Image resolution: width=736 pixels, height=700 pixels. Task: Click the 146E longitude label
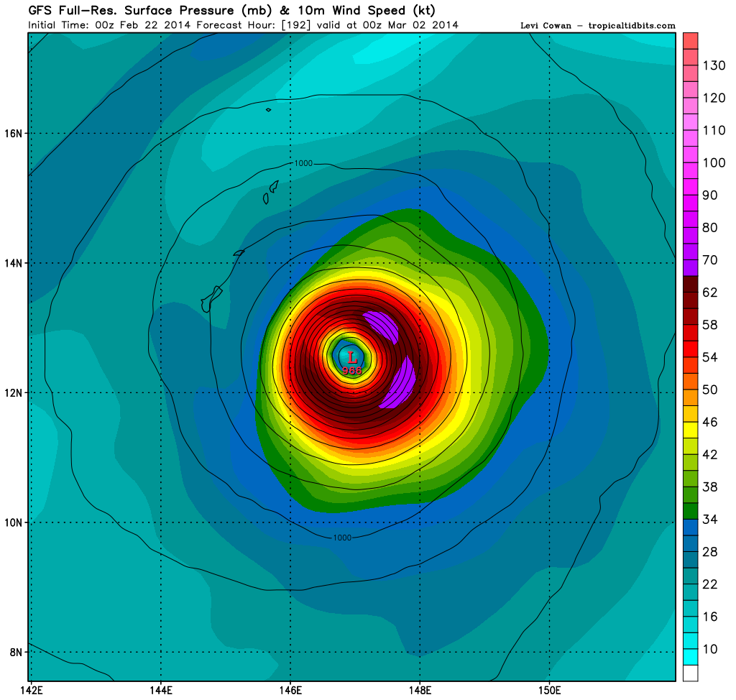290,691
